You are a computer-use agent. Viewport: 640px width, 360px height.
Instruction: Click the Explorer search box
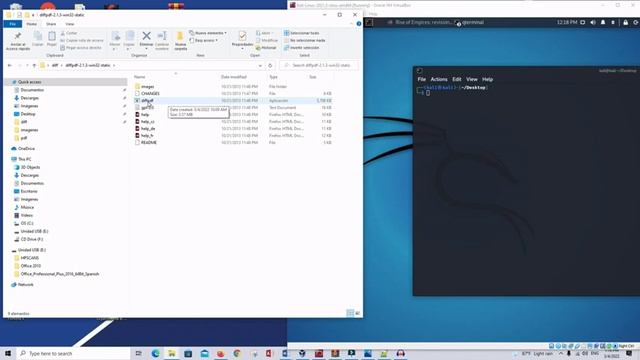point(319,65)
